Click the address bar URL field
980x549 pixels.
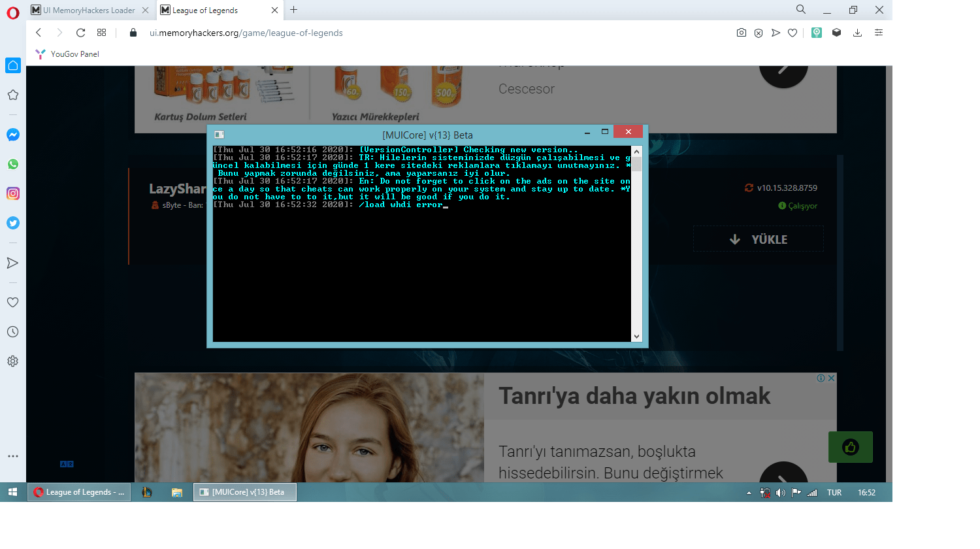point(431,33)
